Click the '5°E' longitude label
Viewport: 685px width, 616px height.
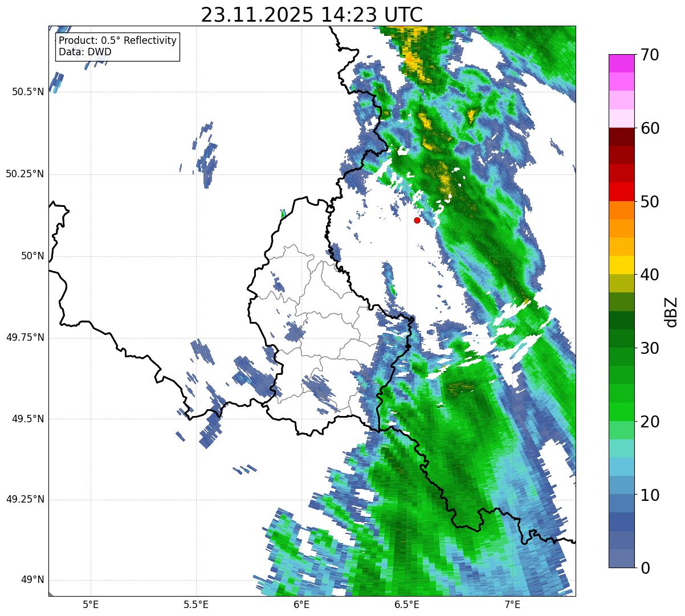coord(91,605)
